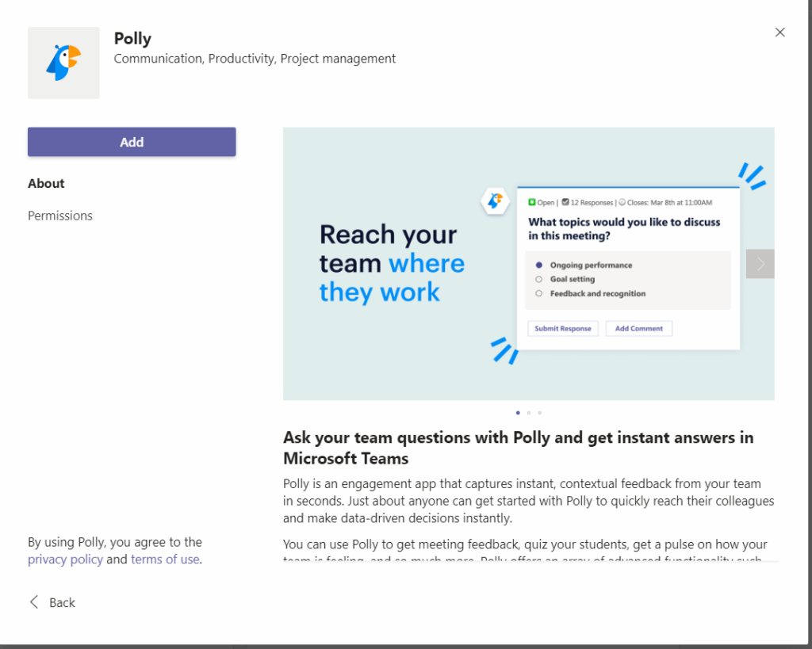
Task: Choose the Feedback and recognition radio option
Action: [539, 294]
